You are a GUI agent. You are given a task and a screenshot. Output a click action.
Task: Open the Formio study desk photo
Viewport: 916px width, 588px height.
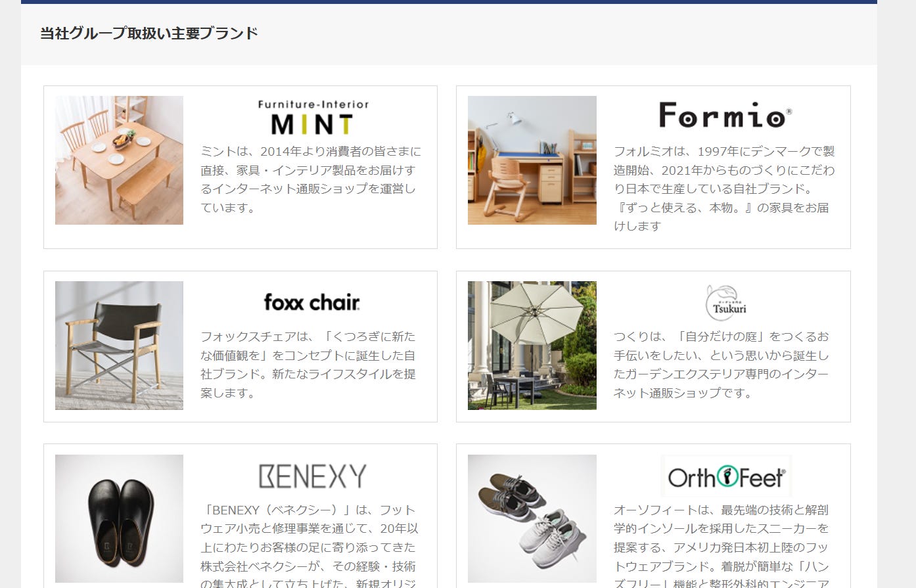coord(532,160)
